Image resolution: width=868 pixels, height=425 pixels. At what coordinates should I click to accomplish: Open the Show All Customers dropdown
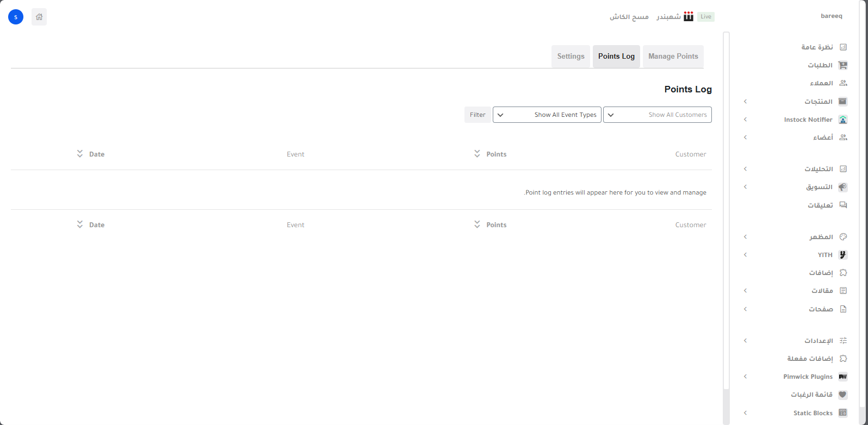click(657, 115)
